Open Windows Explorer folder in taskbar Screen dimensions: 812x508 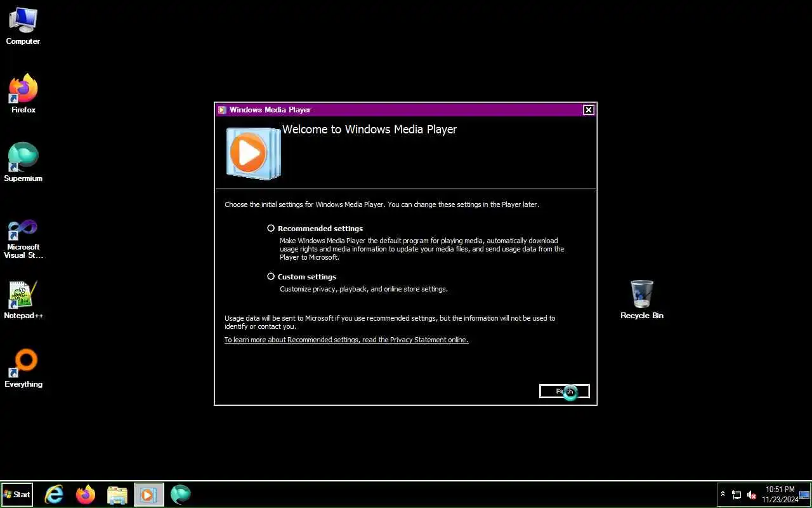click(117, 495)
